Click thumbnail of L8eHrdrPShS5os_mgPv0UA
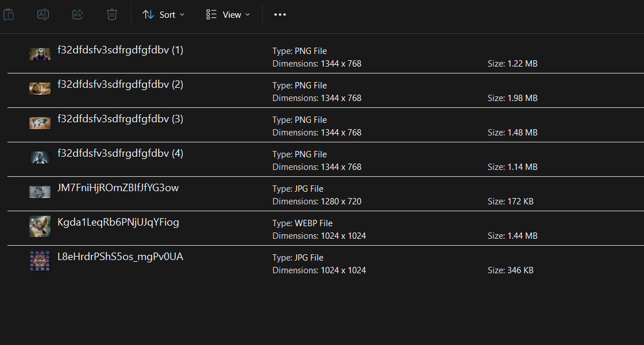The height and width of the screenshot is (345, 644). (x=40, y=261)
